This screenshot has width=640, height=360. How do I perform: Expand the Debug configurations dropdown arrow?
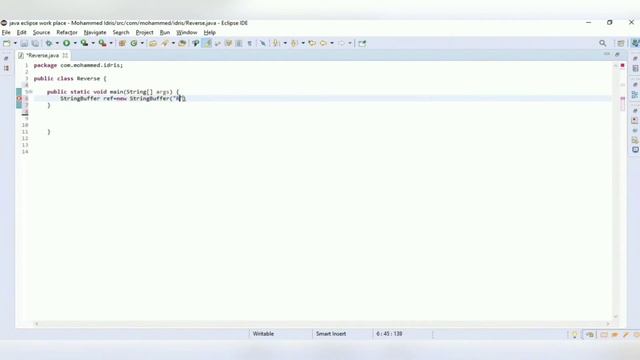click(57, 43)
